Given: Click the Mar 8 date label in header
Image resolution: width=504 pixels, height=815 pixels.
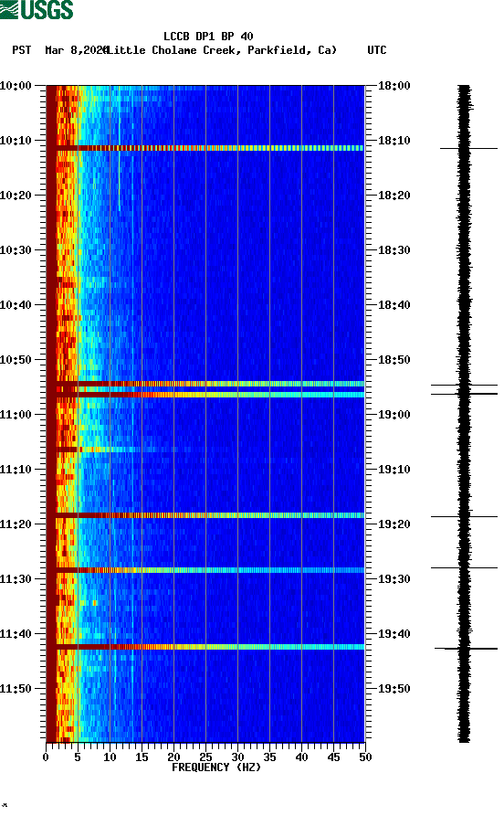Looking at the screenshot, I should 76,50.
